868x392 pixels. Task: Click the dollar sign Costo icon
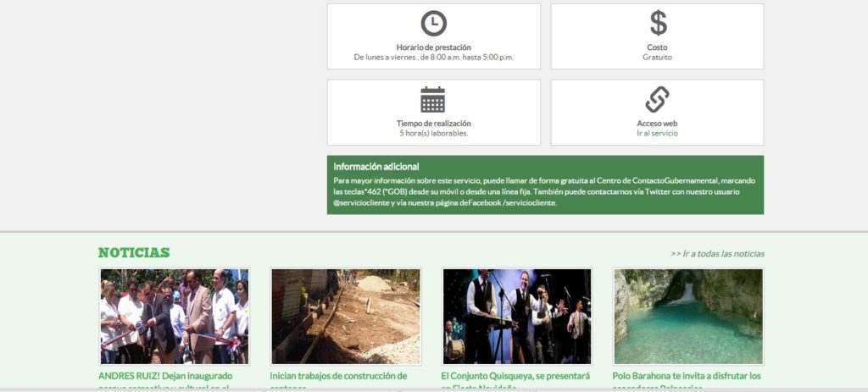point(658,23)
